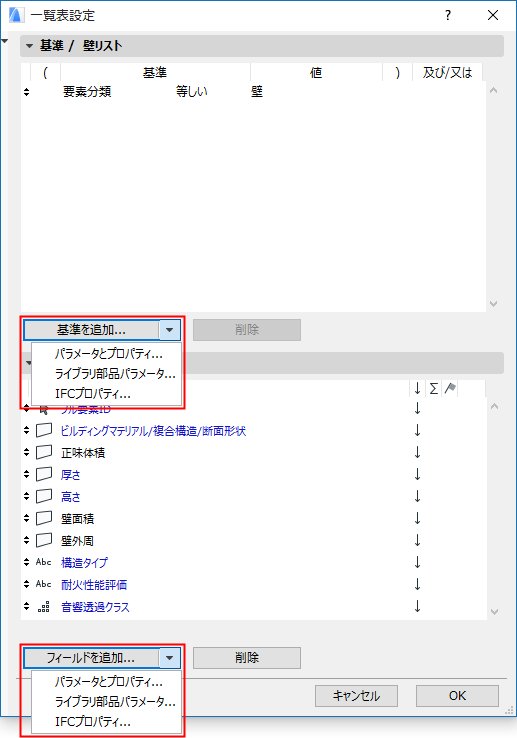Select the 構造タイプ field
The image size is (517, 738).
(84, 562)
